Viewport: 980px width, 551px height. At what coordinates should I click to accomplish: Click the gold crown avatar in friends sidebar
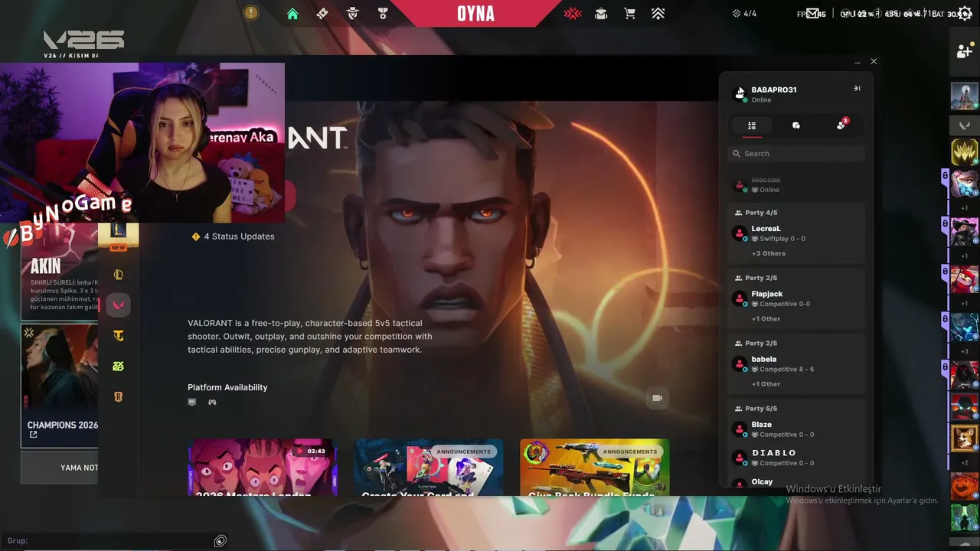[x=965, y=152]
